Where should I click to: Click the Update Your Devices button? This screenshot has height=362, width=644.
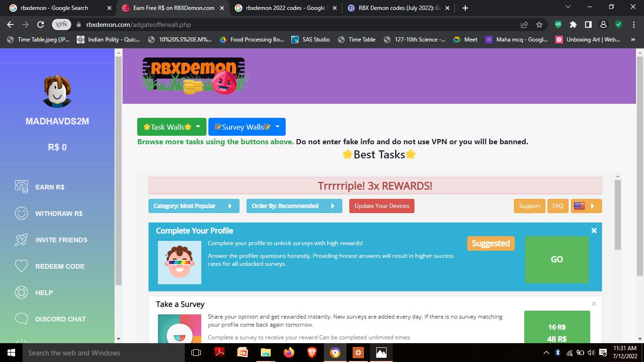pyautogui.click(x=382, y=206)
